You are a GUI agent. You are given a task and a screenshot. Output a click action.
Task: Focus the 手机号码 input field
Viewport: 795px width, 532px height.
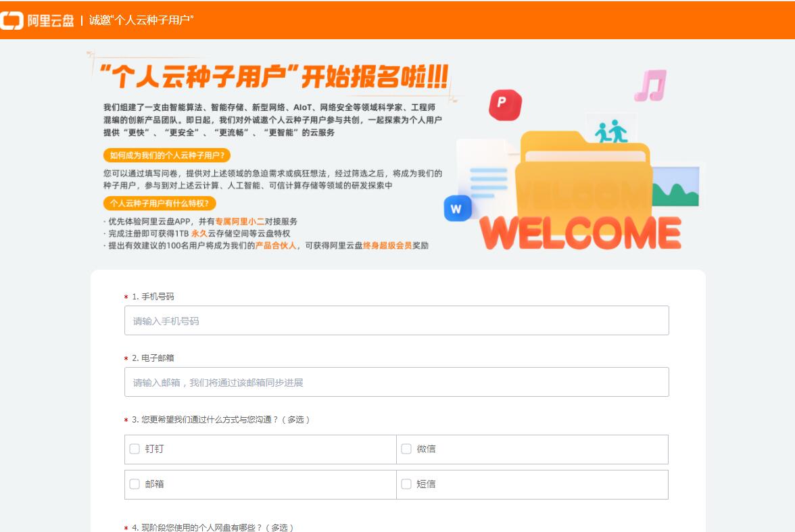click(x=396, y=320)
